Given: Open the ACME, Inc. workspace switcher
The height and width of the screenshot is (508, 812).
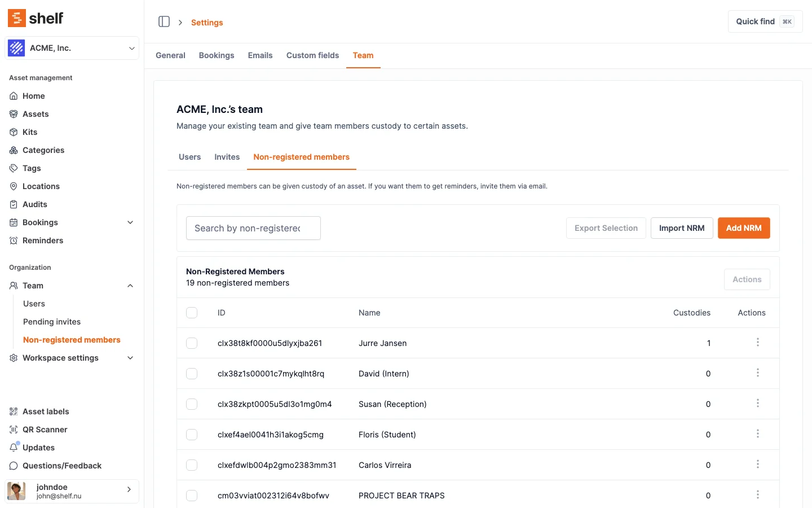Looking at the screenshot, I should pyautogui.click(x=72, y=48).
